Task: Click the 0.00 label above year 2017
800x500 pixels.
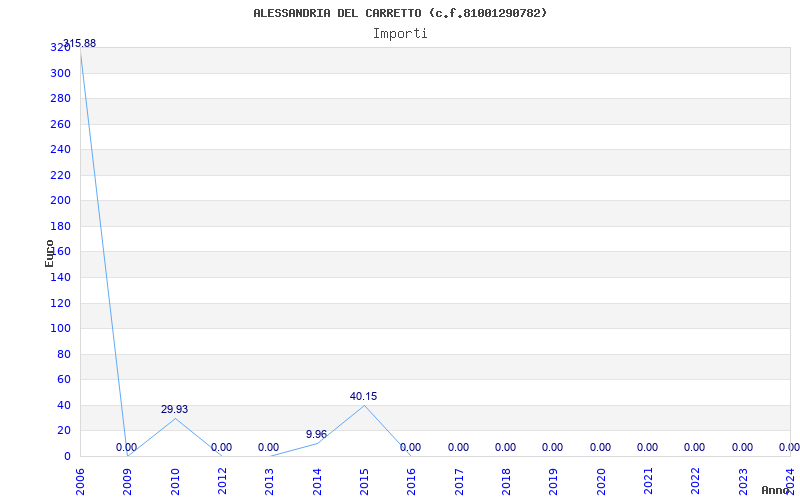Action: tap(458, 447)
